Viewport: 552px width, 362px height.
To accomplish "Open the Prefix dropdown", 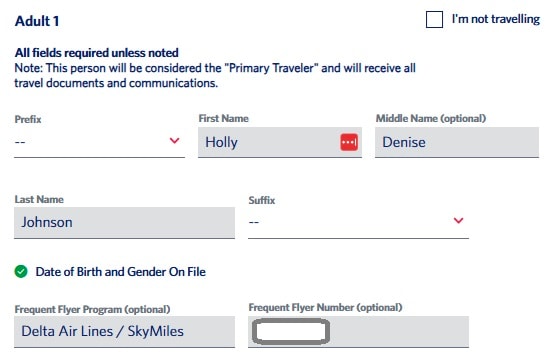I will pos(99,142).
